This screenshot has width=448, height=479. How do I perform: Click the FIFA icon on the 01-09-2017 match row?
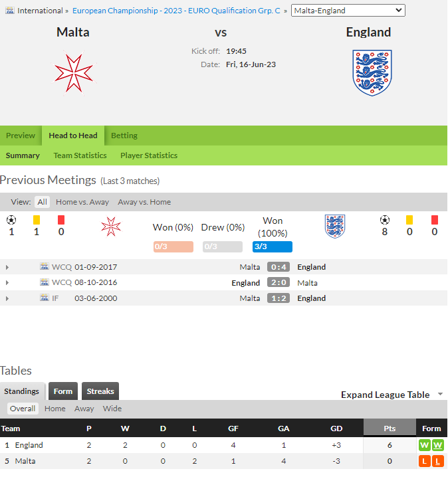45,266
